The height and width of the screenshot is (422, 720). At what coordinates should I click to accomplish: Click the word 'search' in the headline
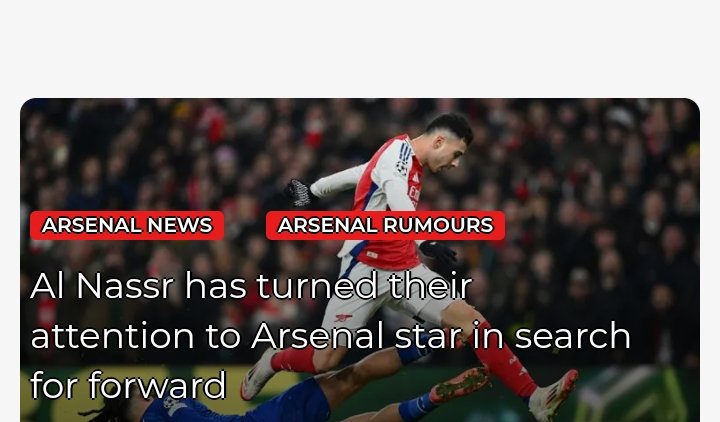click(x=572, y=336)
